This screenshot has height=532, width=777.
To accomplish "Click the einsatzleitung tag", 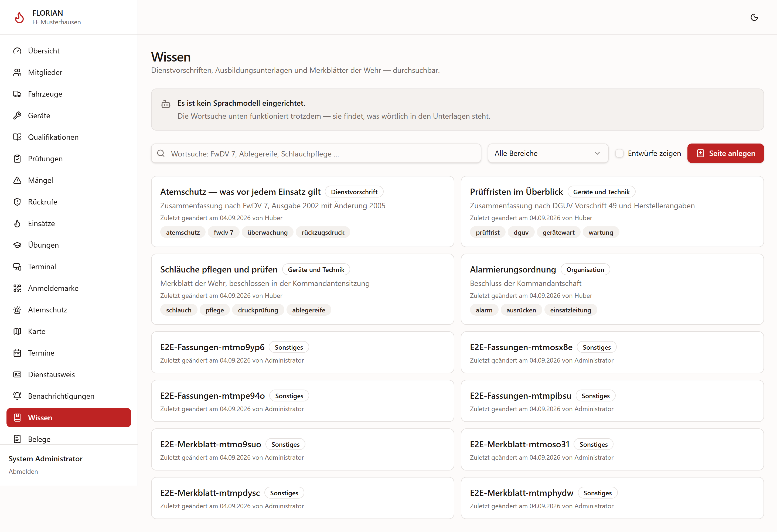I will pyautogui.click(x=570, y=310).
